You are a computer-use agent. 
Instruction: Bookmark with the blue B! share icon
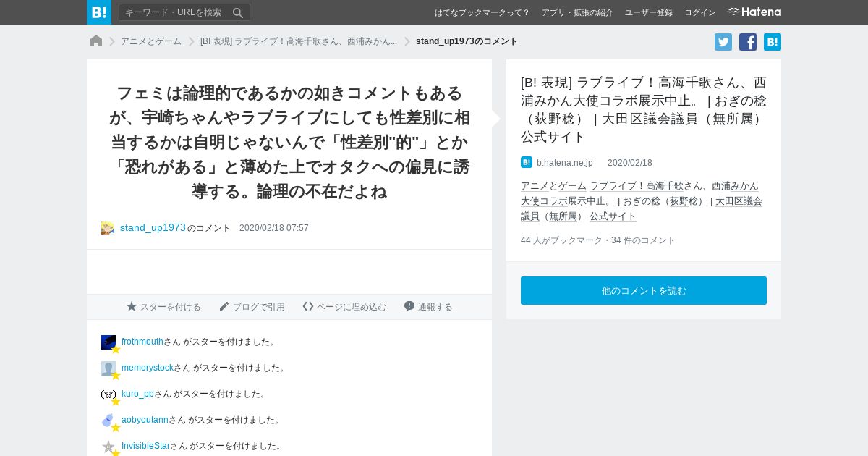click(x=773, y=42)
